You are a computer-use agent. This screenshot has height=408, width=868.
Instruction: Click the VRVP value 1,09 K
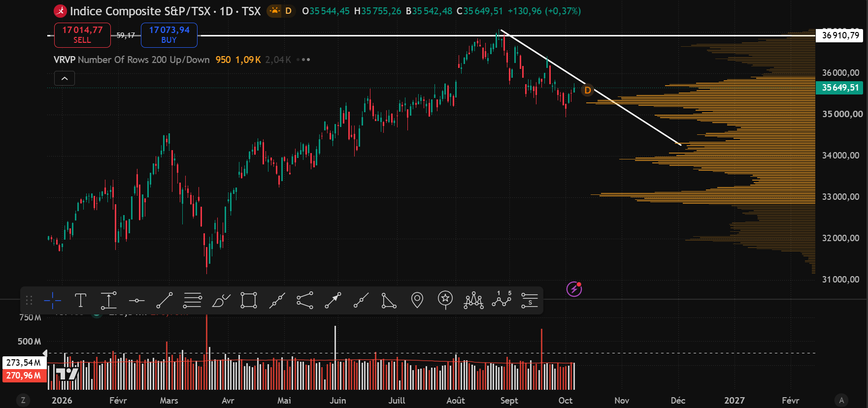tap(248, 60)
